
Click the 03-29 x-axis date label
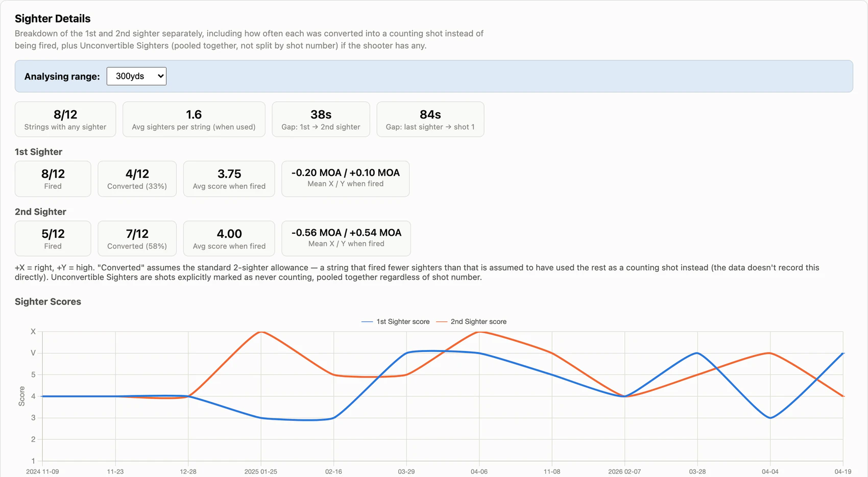406,471
